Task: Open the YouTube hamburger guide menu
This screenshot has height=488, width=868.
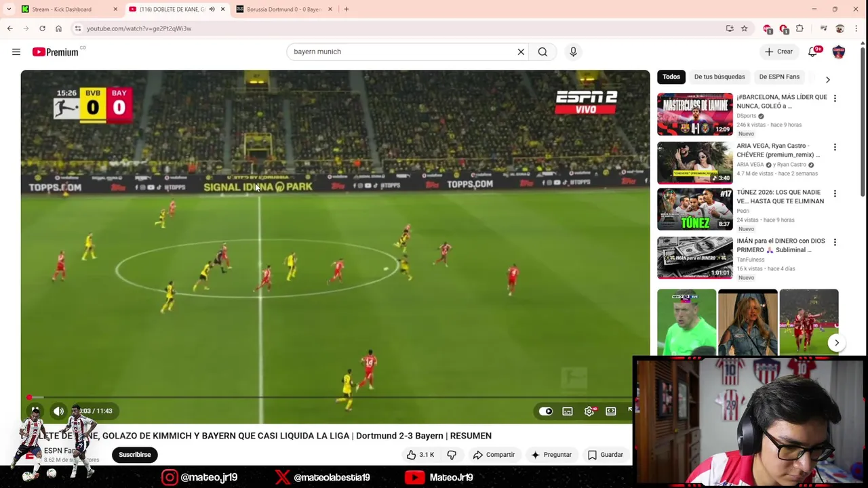Action: [x=16, y=52]
